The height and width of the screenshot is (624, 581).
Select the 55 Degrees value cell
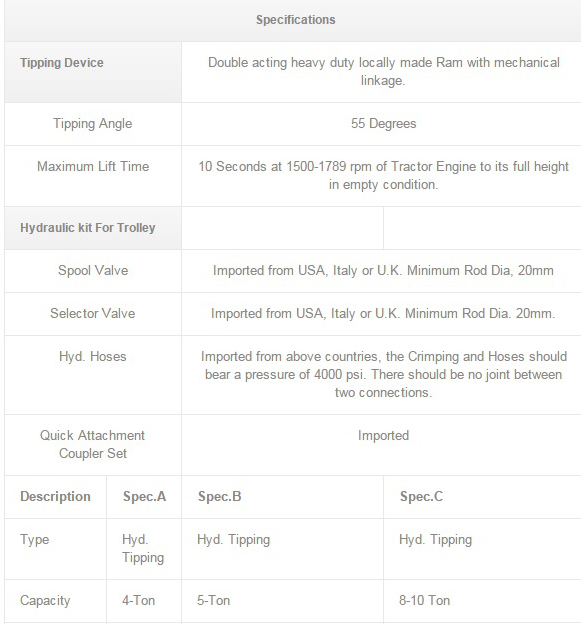pyautogui.click(x=383, y=124)
